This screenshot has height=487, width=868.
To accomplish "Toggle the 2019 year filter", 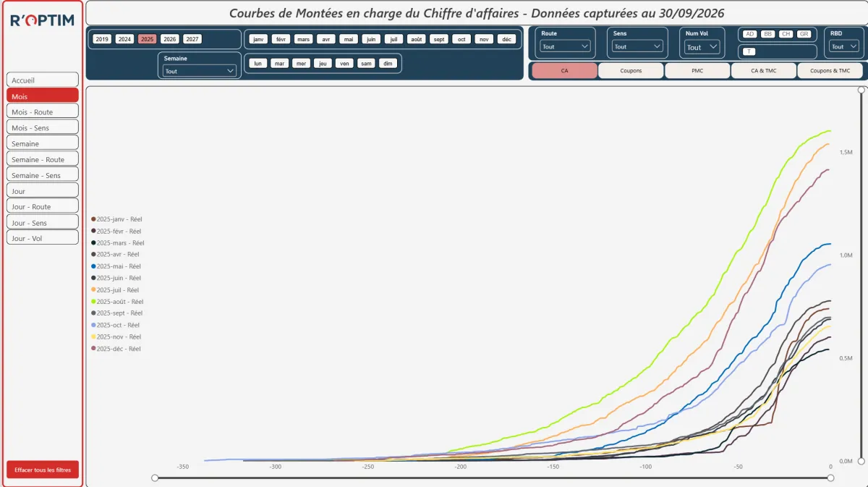I will tap(102, 39).
